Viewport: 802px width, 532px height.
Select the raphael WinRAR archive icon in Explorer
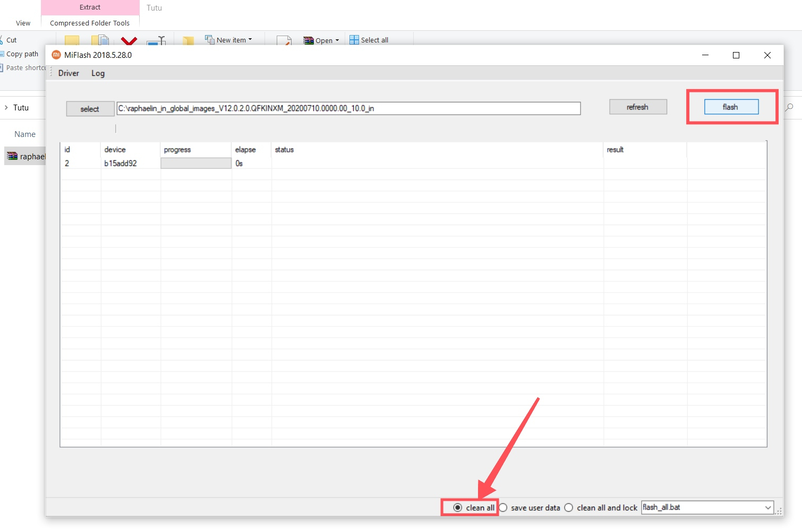coord(12,156)
